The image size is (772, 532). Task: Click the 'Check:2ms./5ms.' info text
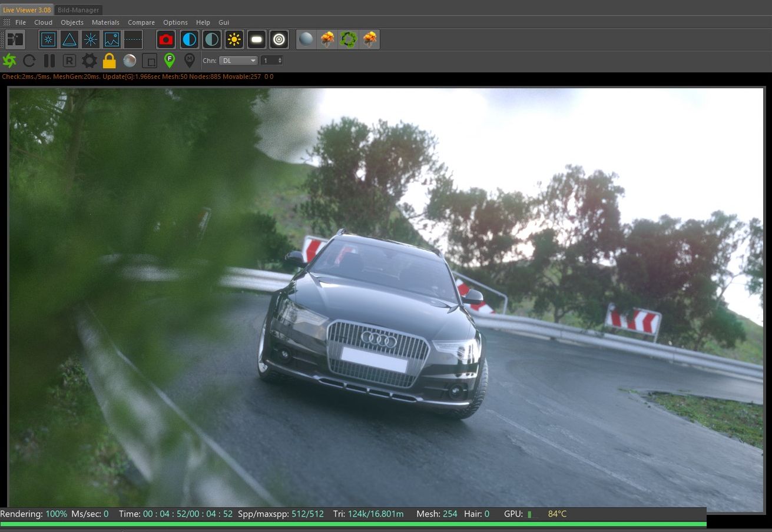pos(25,77)
